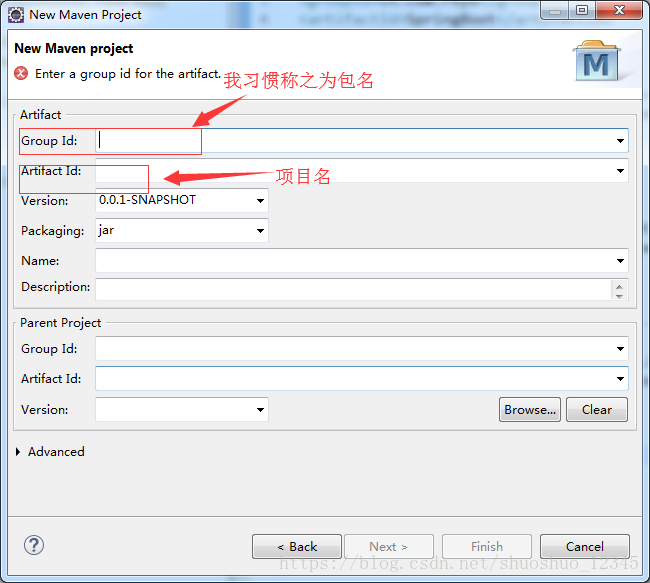Viewport: 650px width, 583px height.
Task: Open Parent Project Artifact Id dropdown arrow
Action: (x=620, y=379)
